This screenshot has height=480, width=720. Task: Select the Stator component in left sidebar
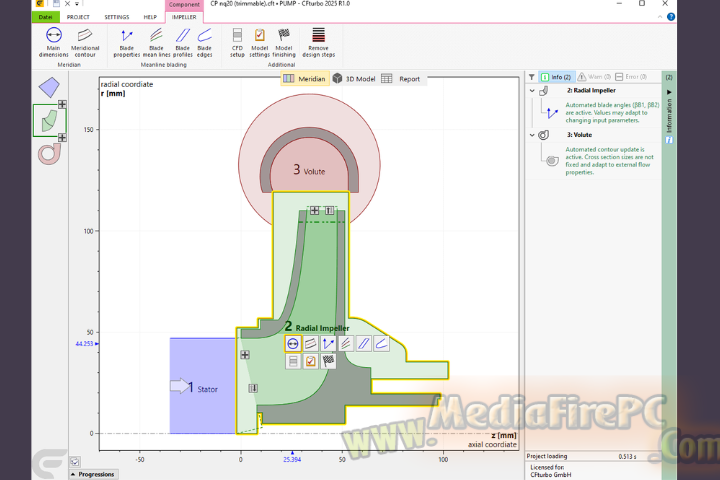(x=49, y=87)
